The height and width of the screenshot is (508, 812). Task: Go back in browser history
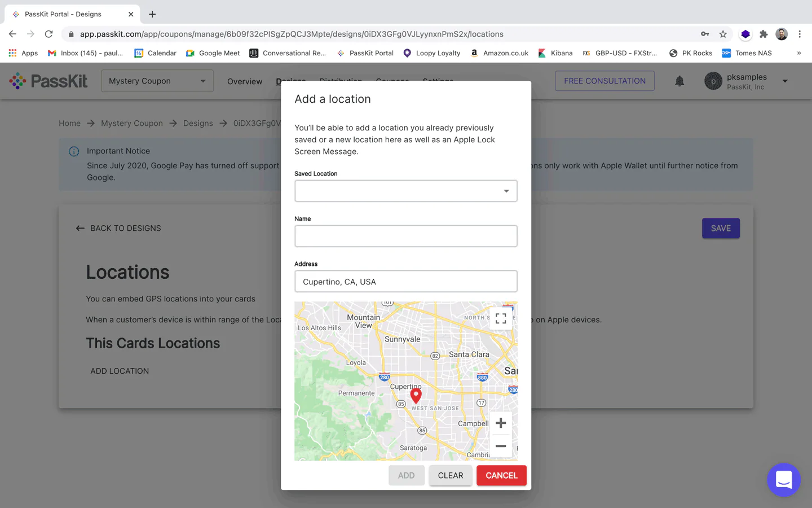pos(12,34)
